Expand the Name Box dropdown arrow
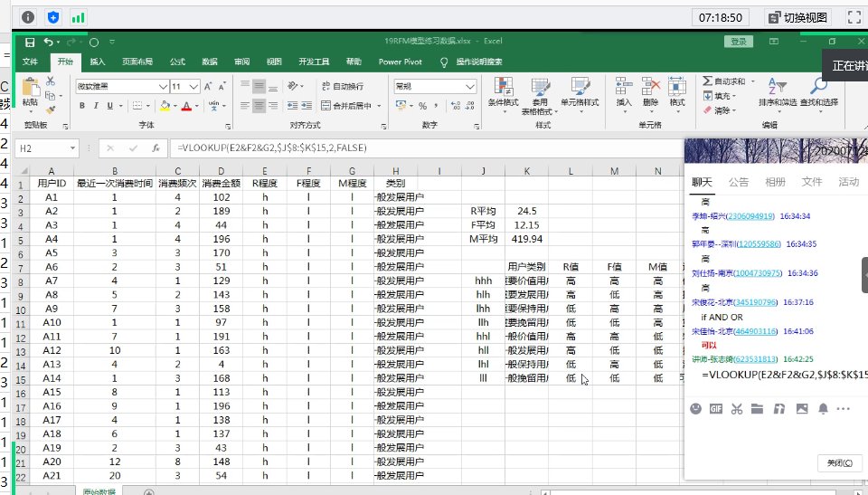868x495 pixels. (x=72, y=148)
